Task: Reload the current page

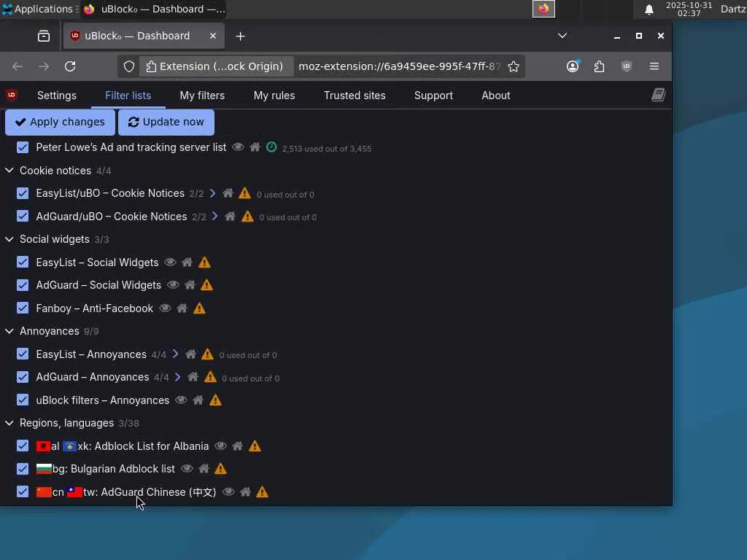Action: point(70,66)
